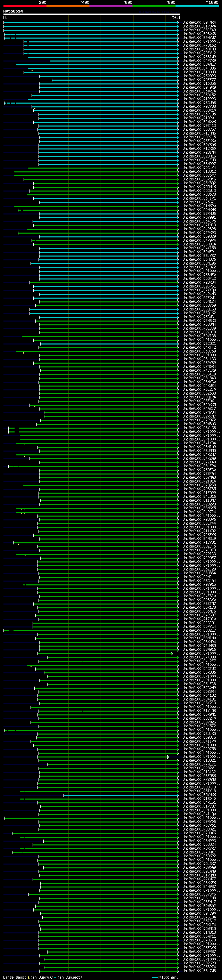Select the UniRef100_Q8GUA8 hit label

[x=199, y=103]
